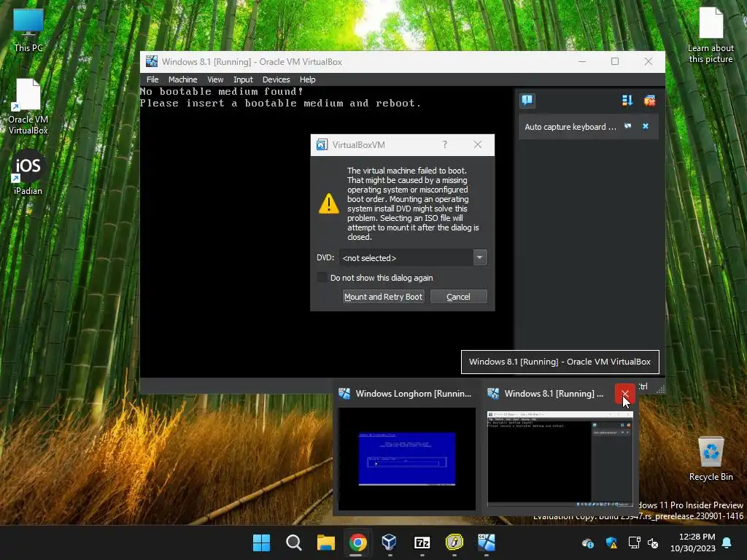
Task: Click the VirtualBox icon in main window title bar
Action: point(152,61)
